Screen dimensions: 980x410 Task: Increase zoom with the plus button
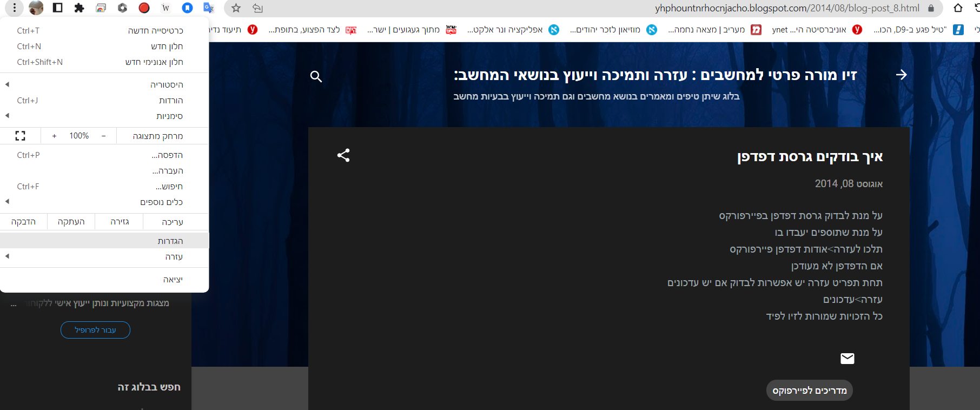point(54,136)
